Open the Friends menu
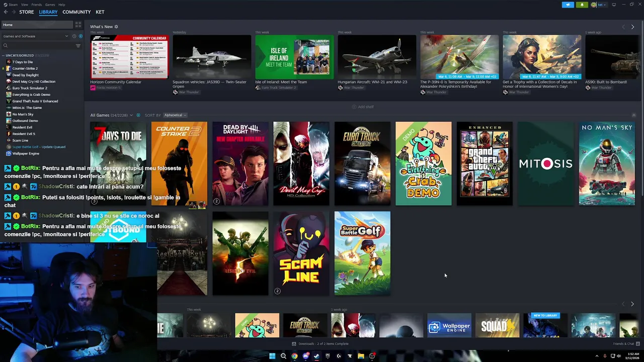The width and height of the screenshot is (644, 362). coord(37,5)
